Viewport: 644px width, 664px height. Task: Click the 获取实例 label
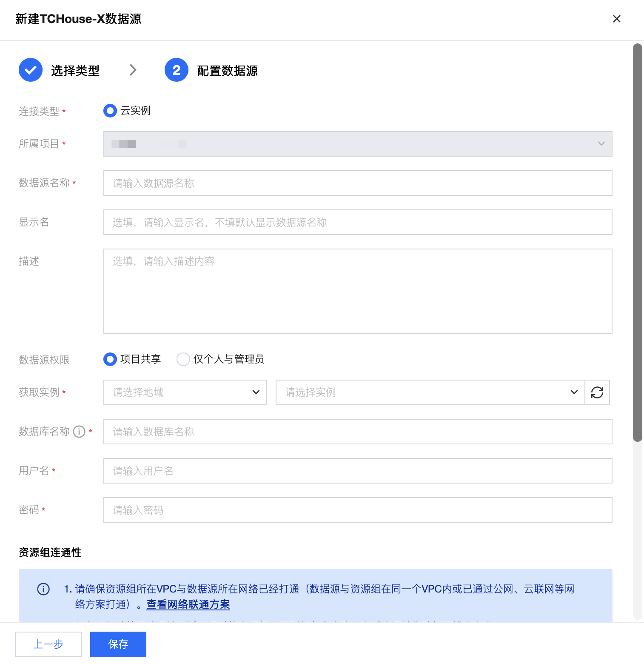coord(39,392)
